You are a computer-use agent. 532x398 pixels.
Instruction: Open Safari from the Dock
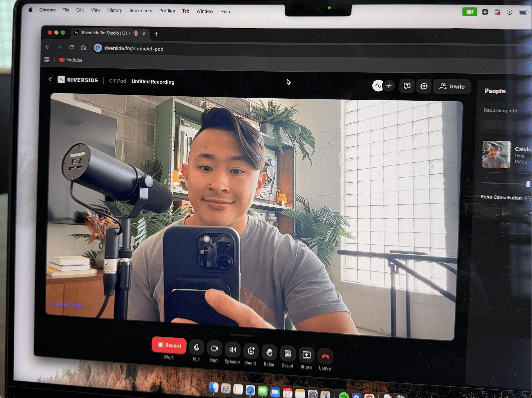tap(250, 390)
